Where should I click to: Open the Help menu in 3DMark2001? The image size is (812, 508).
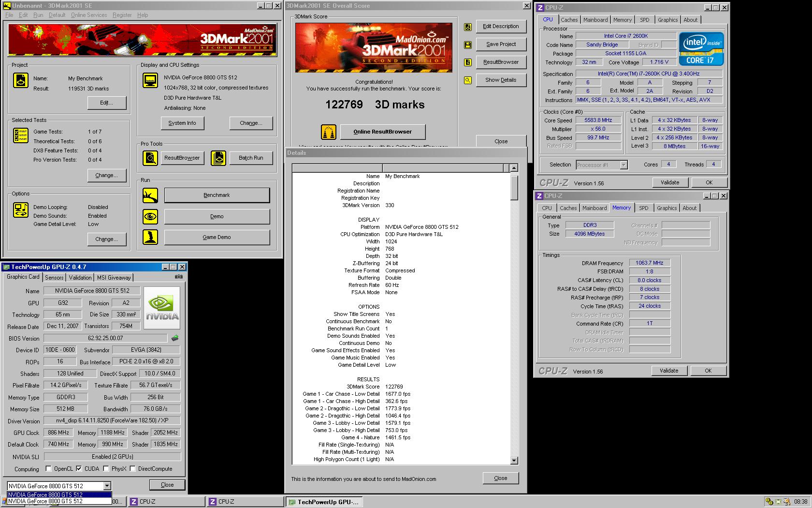tap(143, 15)
